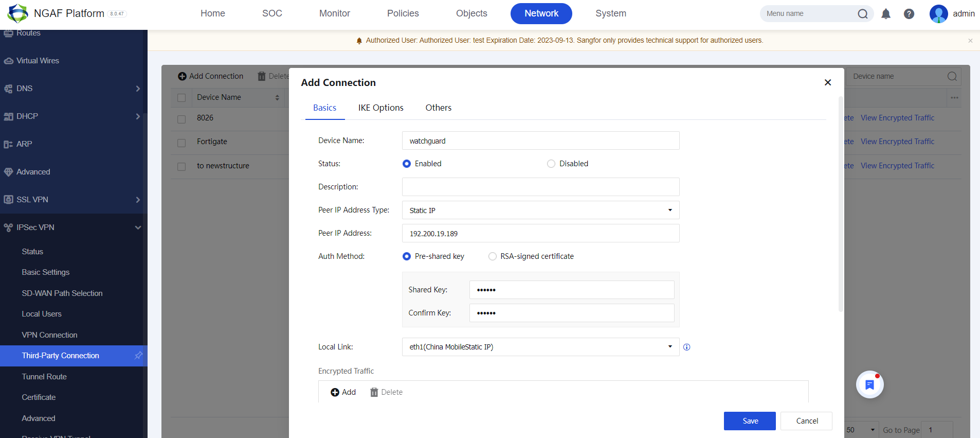The height and width of the screenshot is (438, 980).
Task: Click the admin user avatar icon
Action: click(938, 14)
